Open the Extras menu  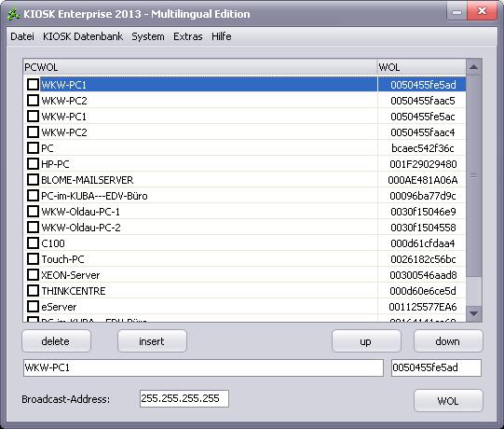pos(188,36)
